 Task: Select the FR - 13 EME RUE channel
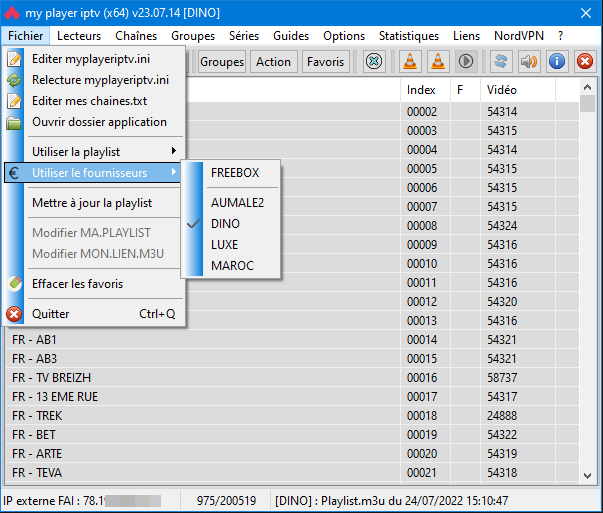[292, 397]
